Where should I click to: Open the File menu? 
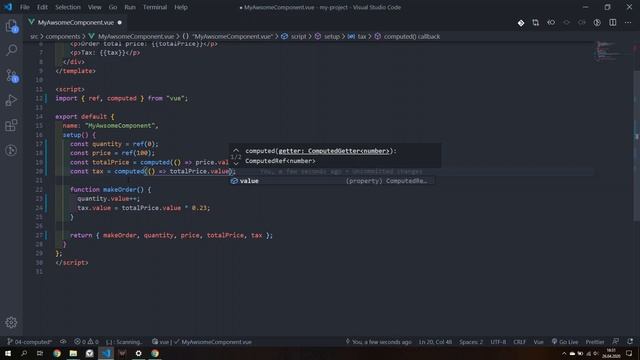[24, 7]
